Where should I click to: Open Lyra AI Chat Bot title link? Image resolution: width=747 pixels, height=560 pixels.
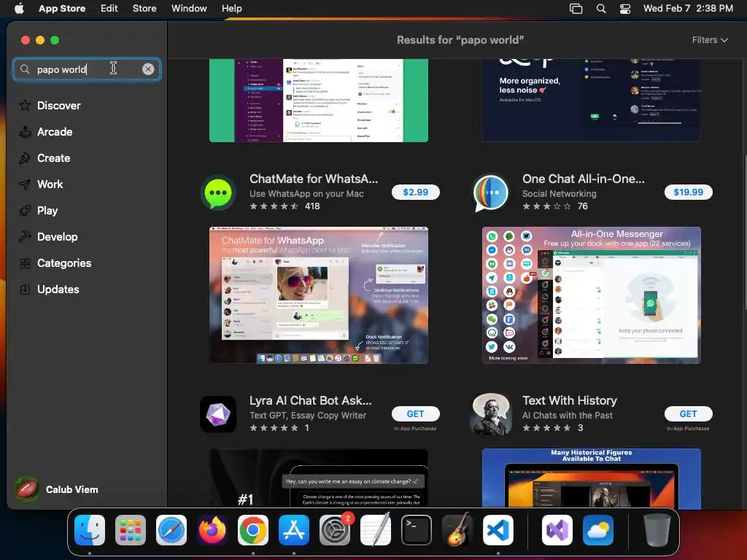point(310,400)
